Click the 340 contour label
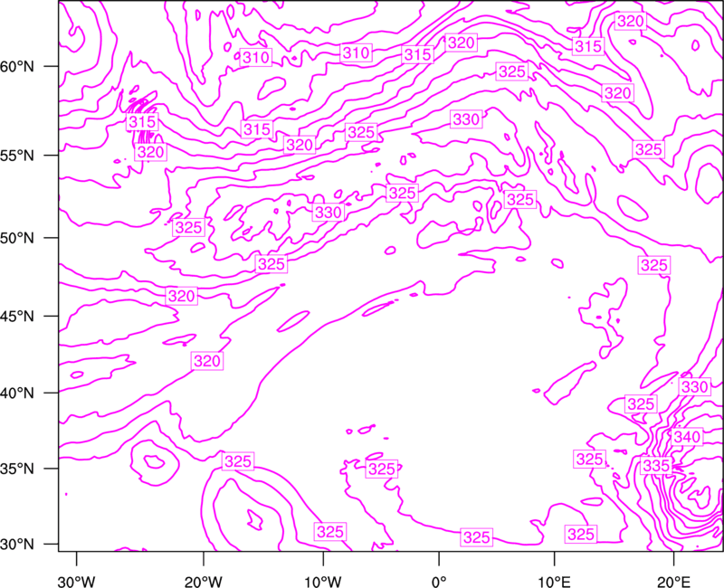 (687, 437)
